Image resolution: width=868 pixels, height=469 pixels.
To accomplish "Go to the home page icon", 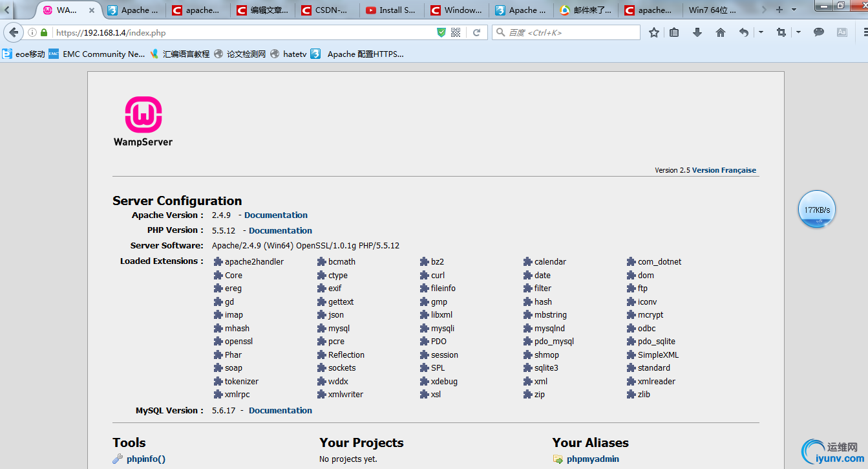I will point(721,32).
